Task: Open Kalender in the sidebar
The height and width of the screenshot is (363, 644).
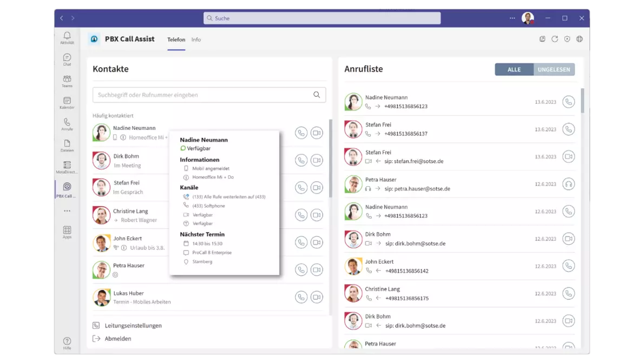Action: 67,103
